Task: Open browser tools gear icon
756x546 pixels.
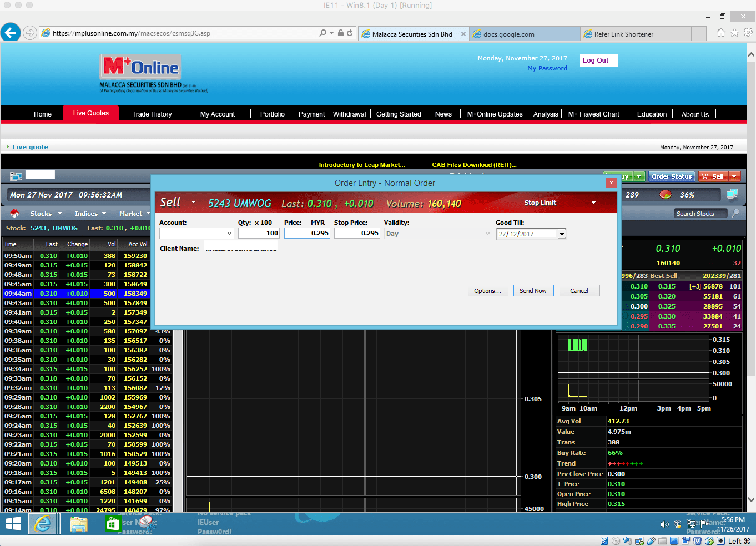Action: coord(748,33)
